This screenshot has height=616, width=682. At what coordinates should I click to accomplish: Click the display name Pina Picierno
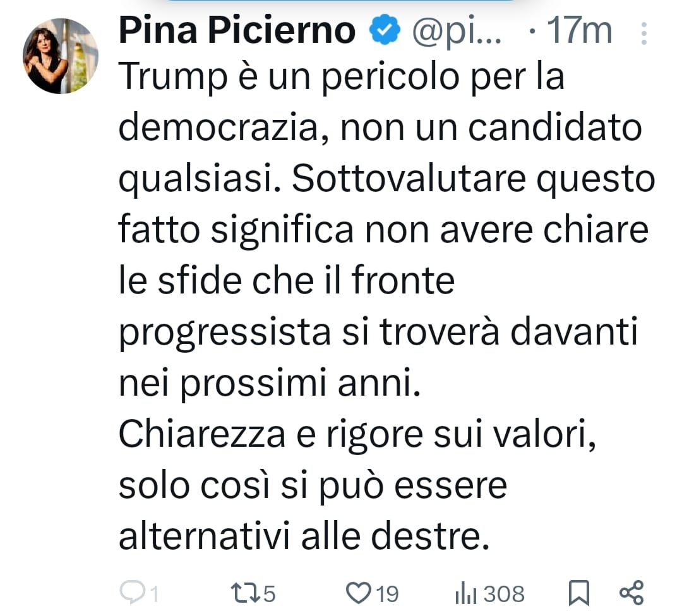click(x=237, y=32)
